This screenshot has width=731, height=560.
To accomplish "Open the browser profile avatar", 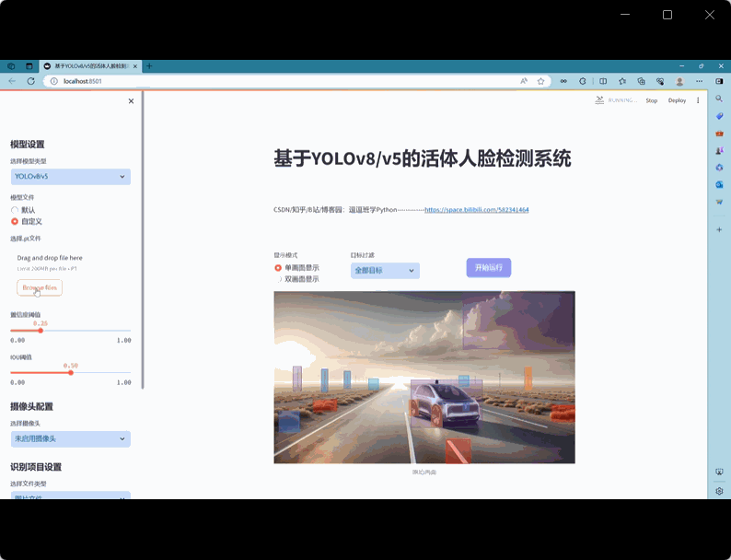I will [679, 81].
